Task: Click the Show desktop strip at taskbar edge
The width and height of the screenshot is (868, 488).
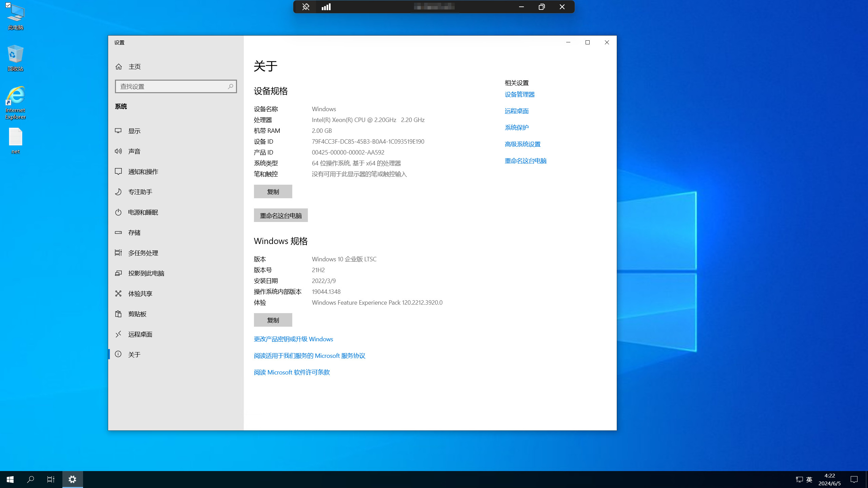Action: coord(867,480)
